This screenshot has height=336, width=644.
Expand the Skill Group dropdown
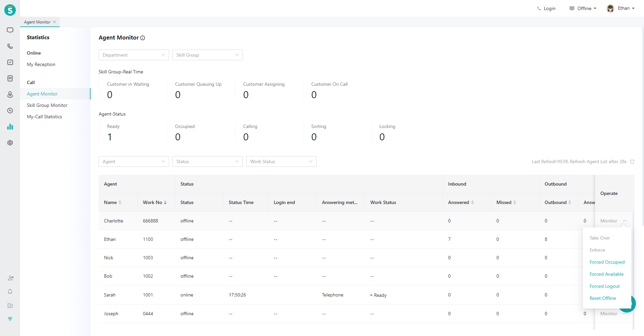coord(208,55)
